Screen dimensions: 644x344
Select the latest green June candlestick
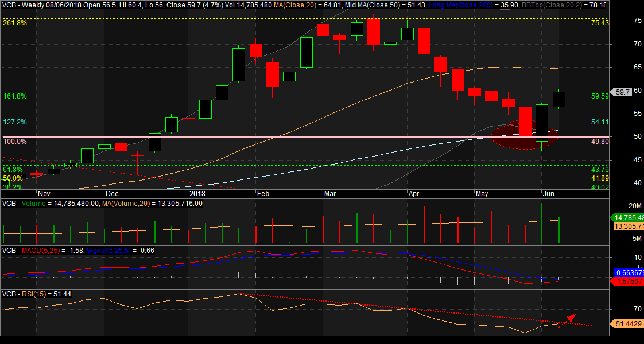coord(559,99)
